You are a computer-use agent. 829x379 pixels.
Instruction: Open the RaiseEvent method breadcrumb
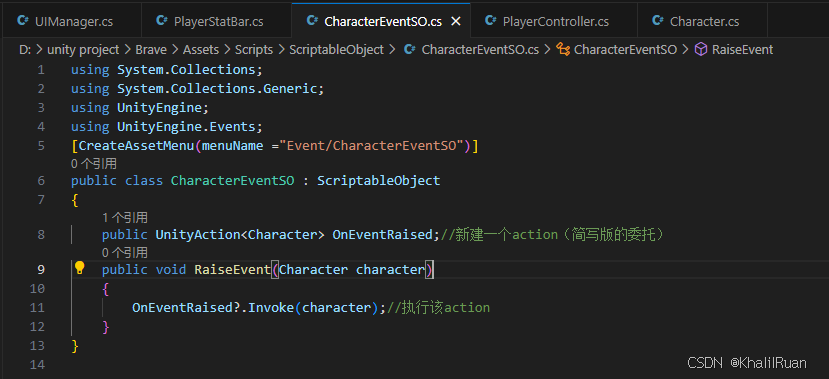(x=742, y=50)
